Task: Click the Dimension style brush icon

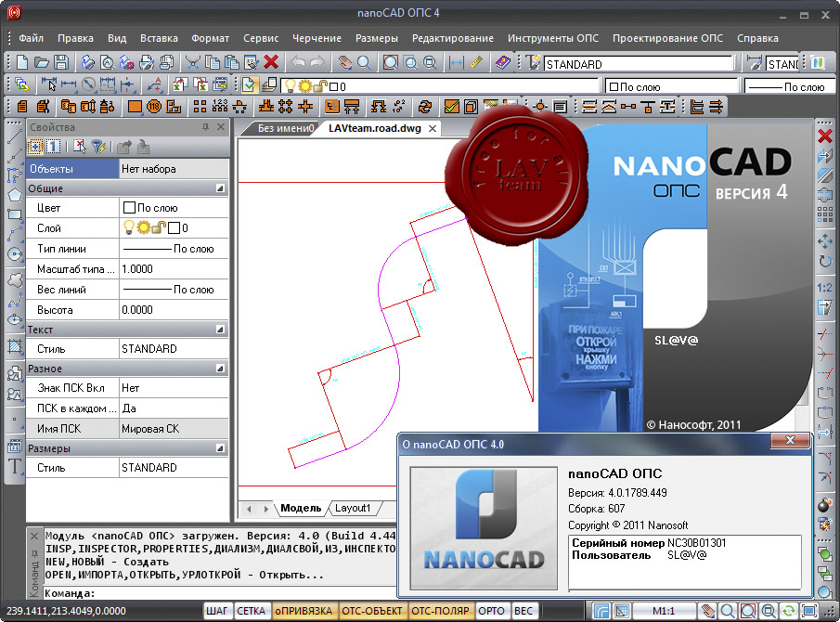Action: pyautogui.click(x=755, y=63)
